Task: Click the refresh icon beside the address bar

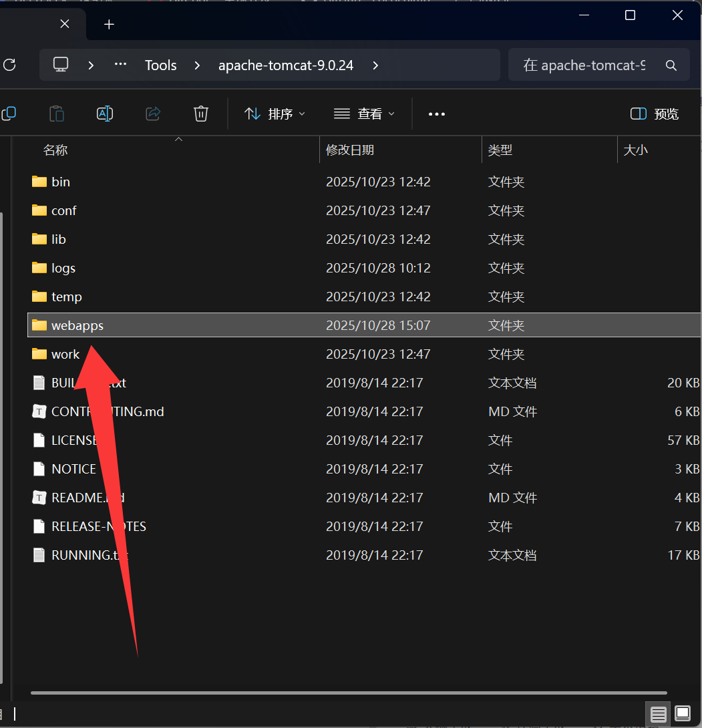Action: pos(9,65)
